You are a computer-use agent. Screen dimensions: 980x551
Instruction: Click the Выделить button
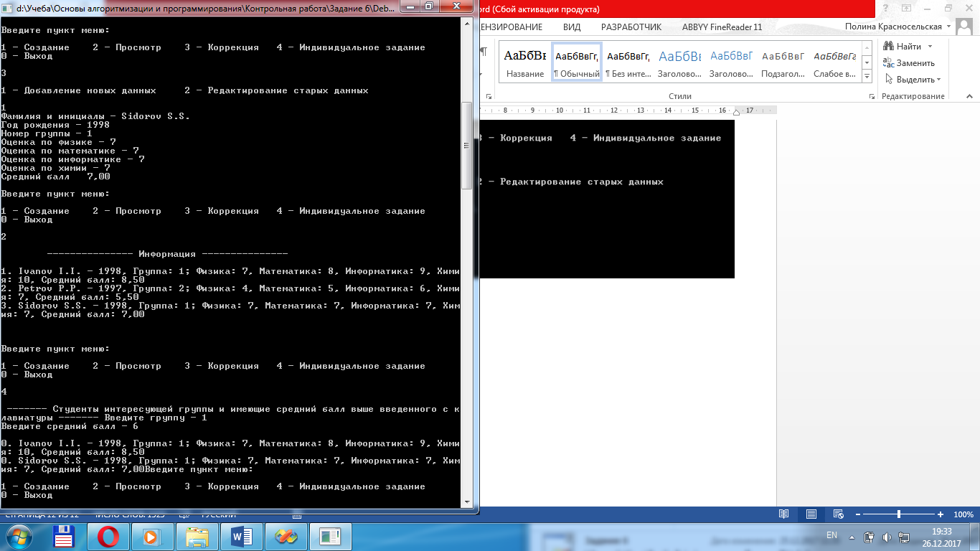click(913, 80)
